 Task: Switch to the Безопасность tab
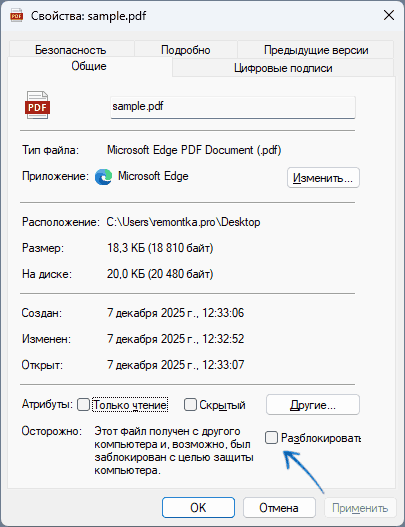(71, 50)
